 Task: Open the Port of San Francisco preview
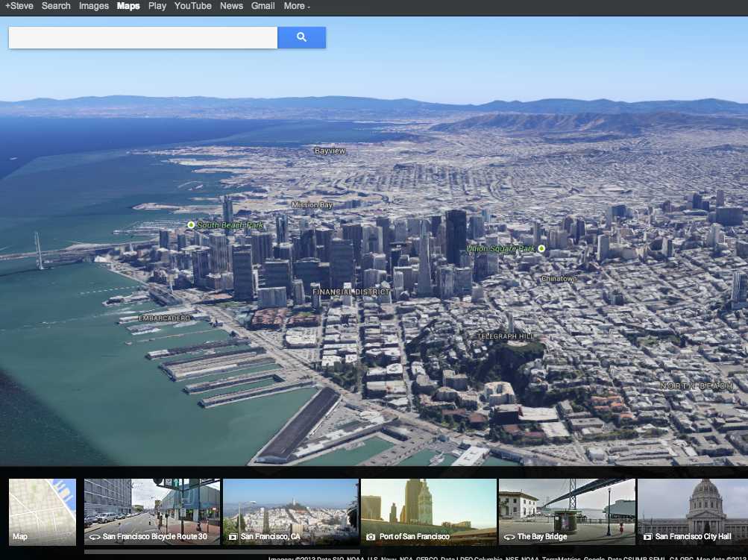[429, 512]
